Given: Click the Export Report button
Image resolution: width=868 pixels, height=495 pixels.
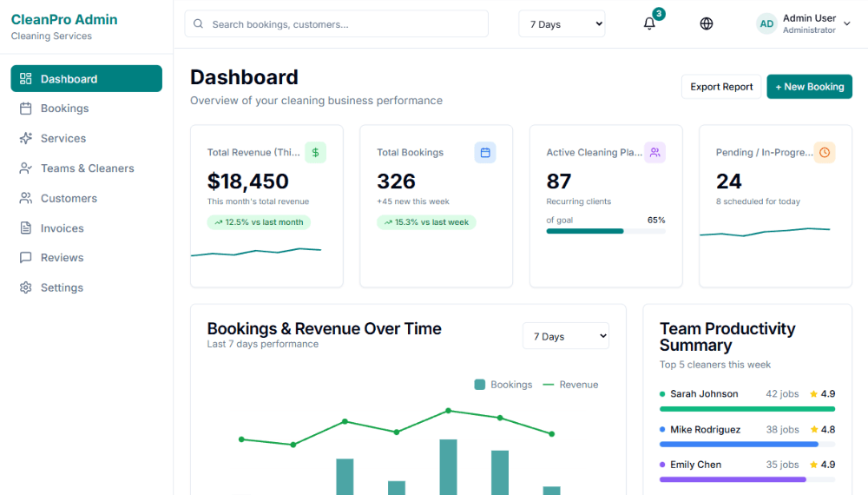Looking at the screenshot, I should point(721,87).
